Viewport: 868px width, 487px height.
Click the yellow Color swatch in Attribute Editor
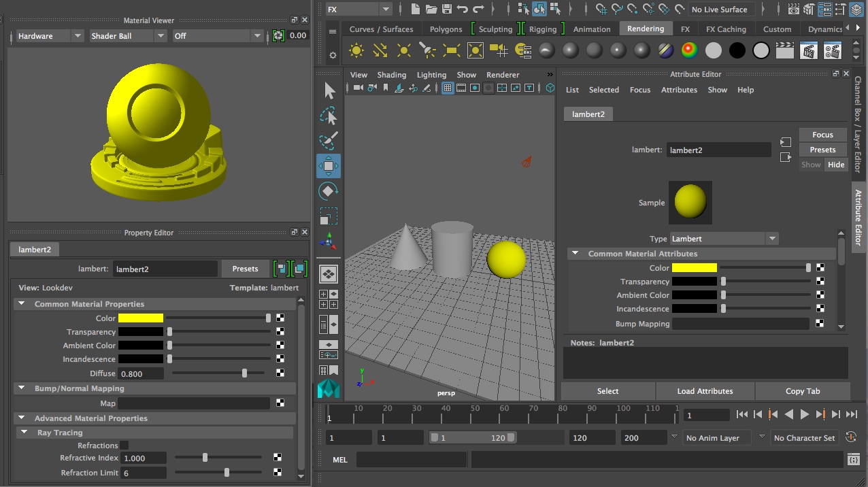pyautogui.click(x=694, y=267)
